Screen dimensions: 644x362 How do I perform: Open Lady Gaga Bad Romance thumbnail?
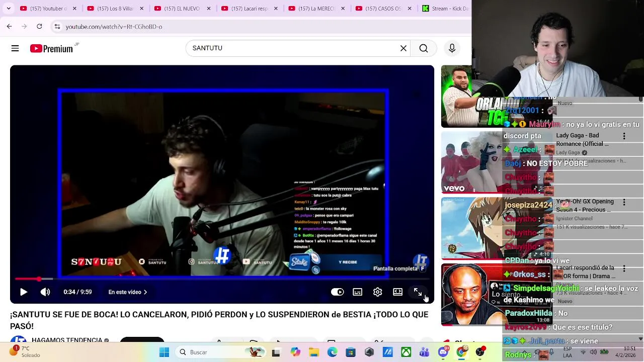[472, 162]
